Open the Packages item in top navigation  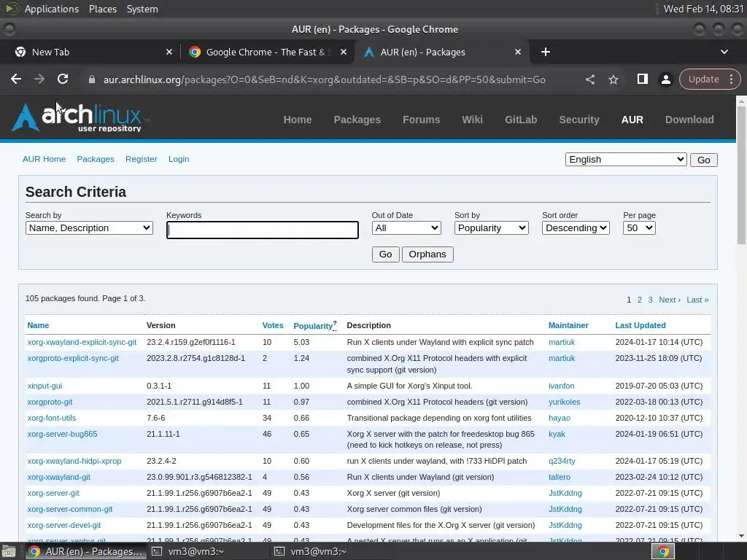pyautogui.click(x=357, y=120)
